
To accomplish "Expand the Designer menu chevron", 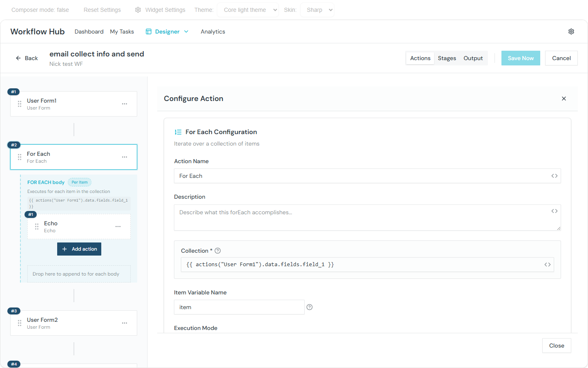I will [186, 31].
